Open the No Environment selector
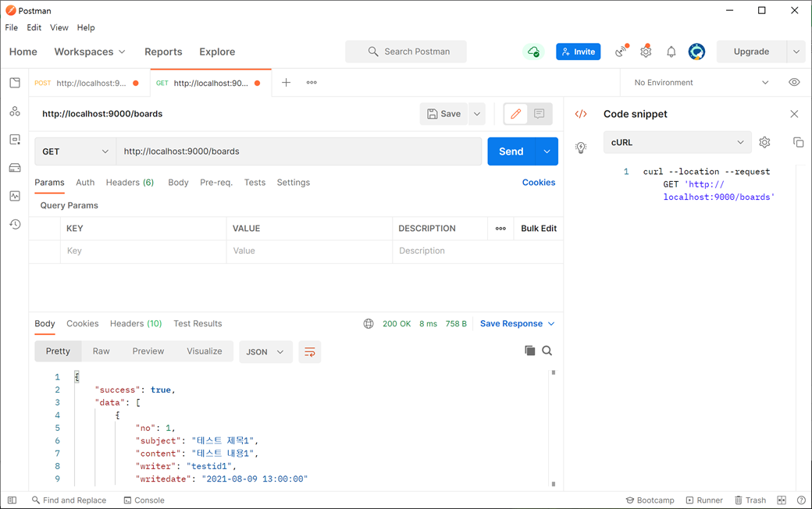 (701, 82)
